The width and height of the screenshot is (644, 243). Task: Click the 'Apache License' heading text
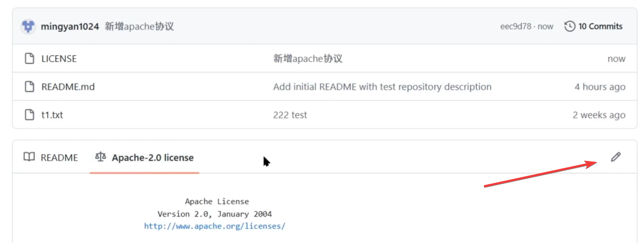tap(217, 201)
